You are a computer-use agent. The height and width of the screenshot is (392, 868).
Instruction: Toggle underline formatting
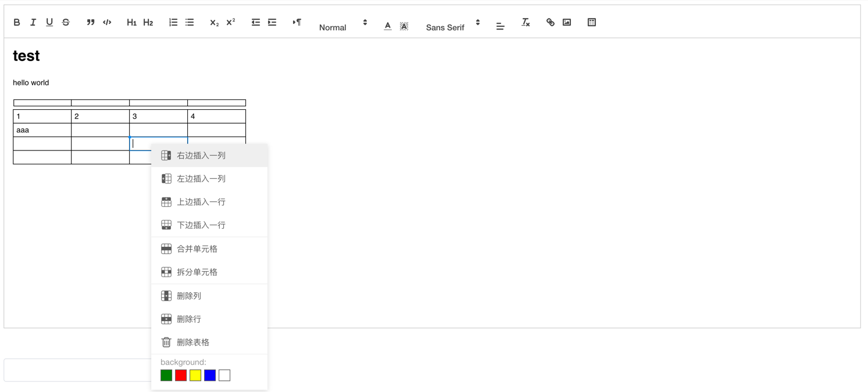(x=49, y=22)
